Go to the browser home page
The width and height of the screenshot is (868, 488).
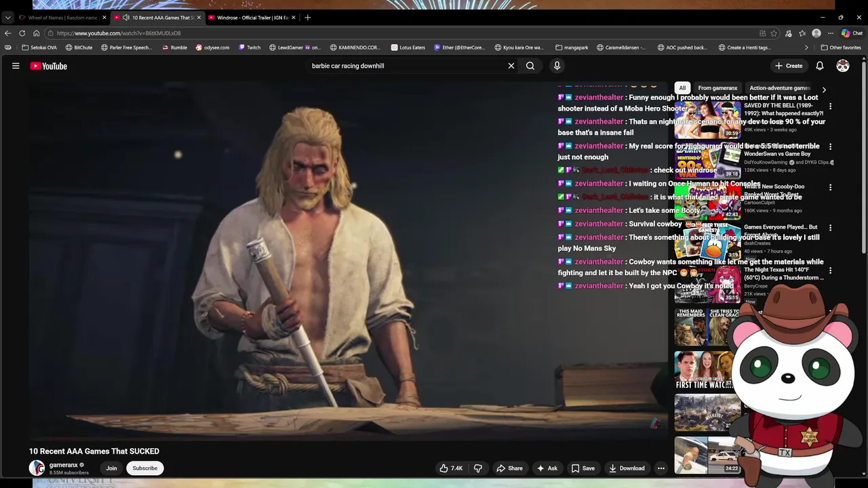37,33
